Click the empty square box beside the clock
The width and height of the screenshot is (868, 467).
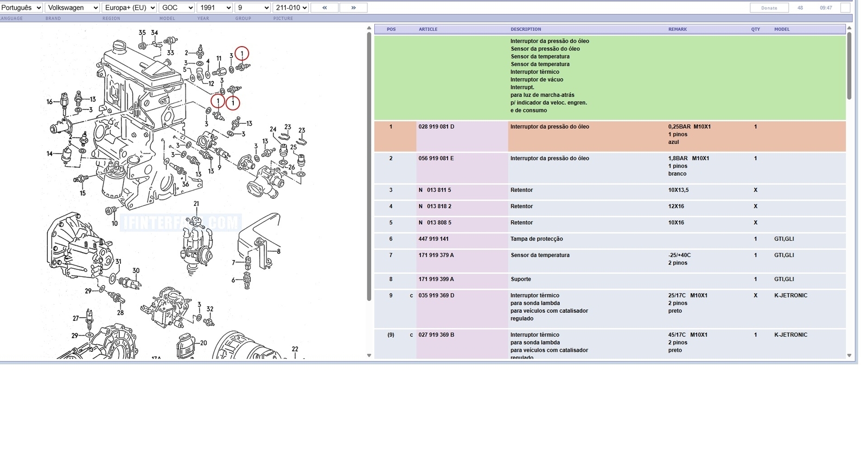845,8
